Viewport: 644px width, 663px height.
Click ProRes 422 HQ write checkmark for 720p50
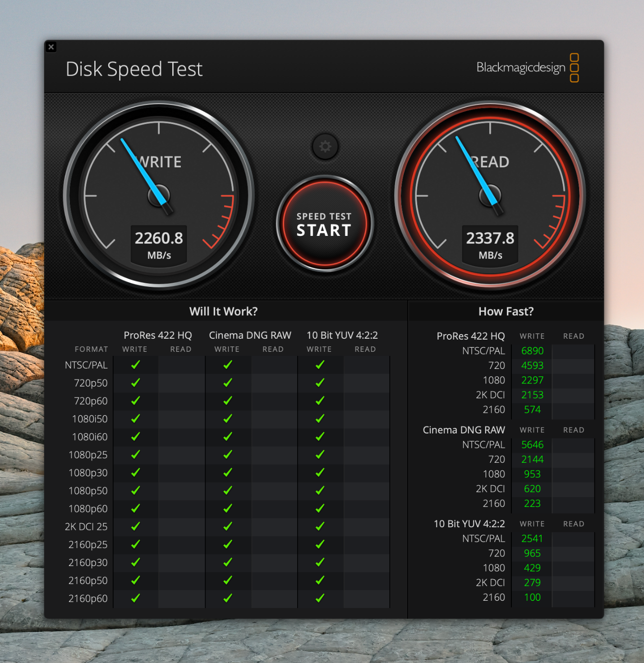click(135, 383)
